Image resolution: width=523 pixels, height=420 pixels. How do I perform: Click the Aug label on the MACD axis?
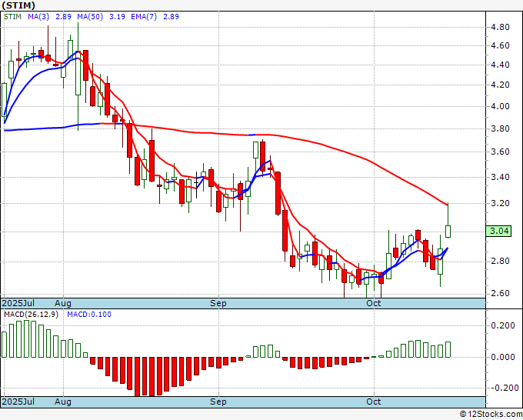63,402
